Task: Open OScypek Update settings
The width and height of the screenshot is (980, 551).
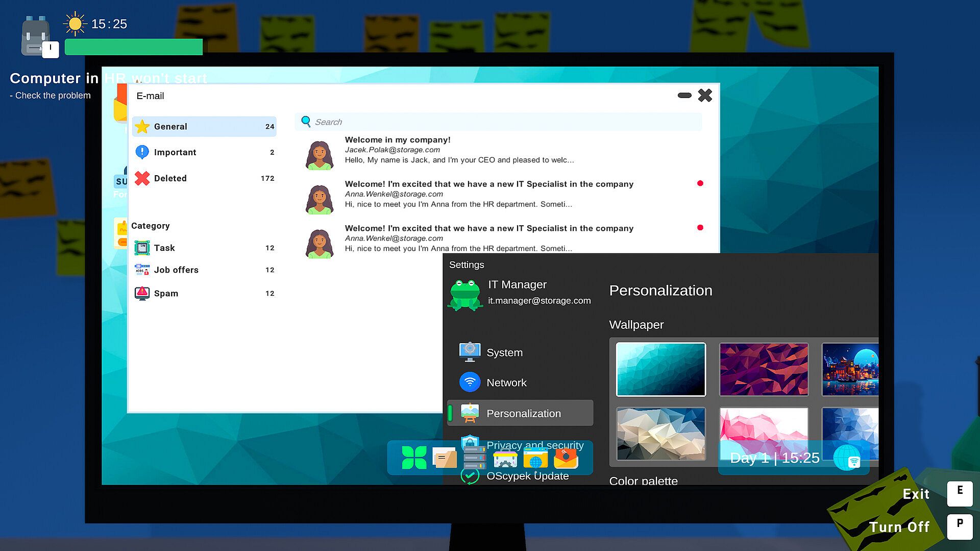Action: 520,476
